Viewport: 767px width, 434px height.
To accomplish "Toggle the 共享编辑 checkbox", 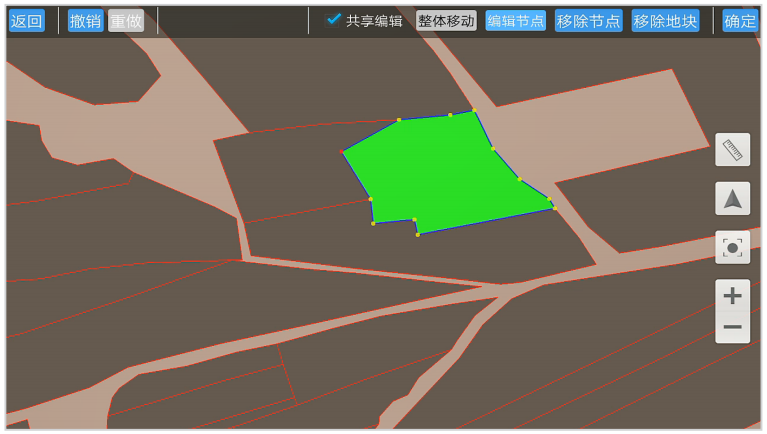I will 335,20.
